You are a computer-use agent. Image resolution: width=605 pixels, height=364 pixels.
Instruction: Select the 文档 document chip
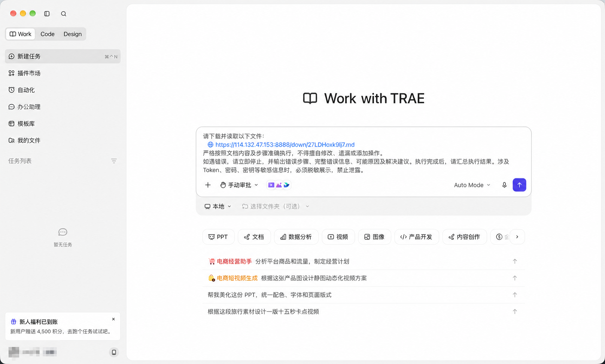[254, 237]
